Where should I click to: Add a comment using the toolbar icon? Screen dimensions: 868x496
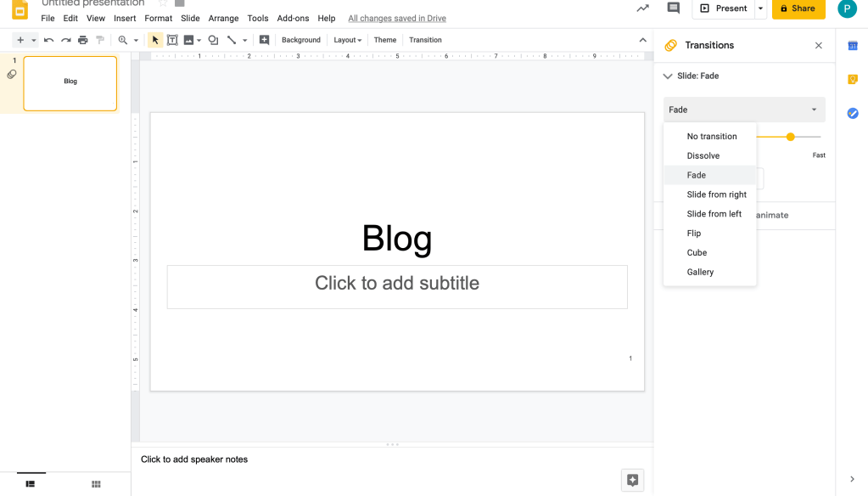265,40
